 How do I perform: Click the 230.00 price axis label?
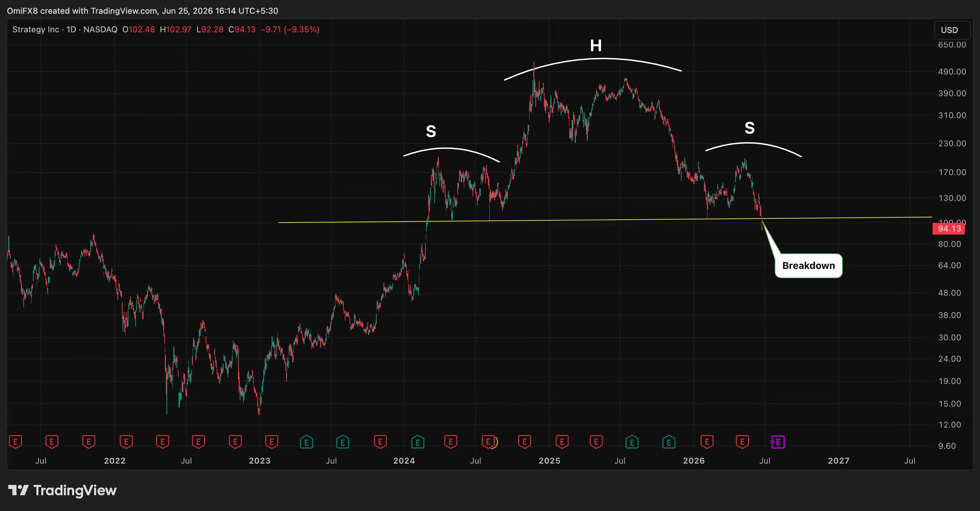(x=952, y=144)
